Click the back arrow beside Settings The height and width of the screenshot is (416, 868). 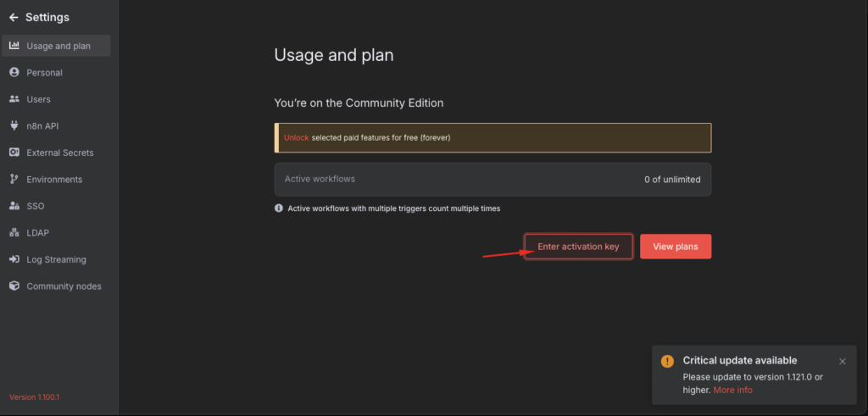pos(14,18)
